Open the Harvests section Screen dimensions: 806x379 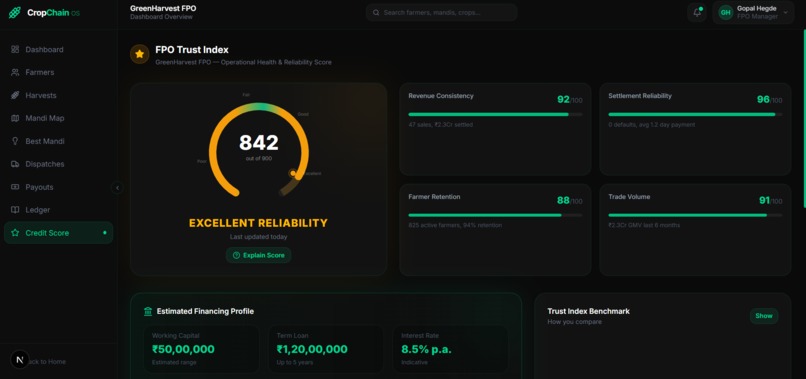coord(58,95)
